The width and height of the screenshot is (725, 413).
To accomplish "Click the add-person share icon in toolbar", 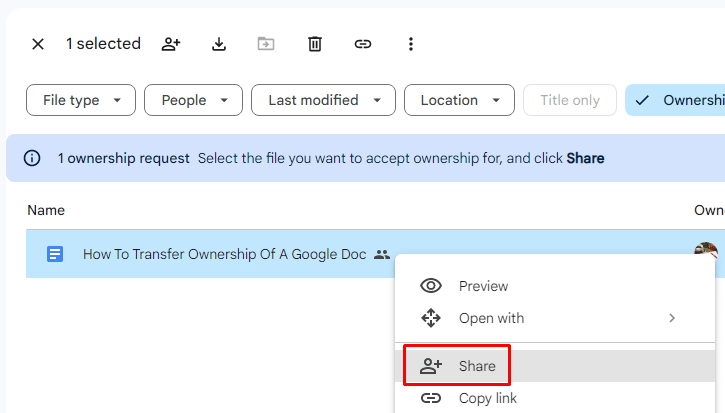I will click(x=171, y=44).
